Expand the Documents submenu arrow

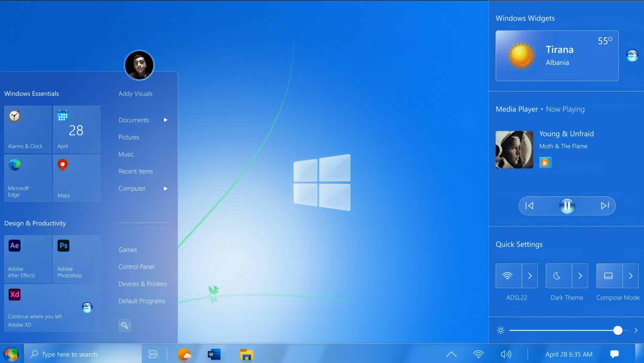click(166, 120)
